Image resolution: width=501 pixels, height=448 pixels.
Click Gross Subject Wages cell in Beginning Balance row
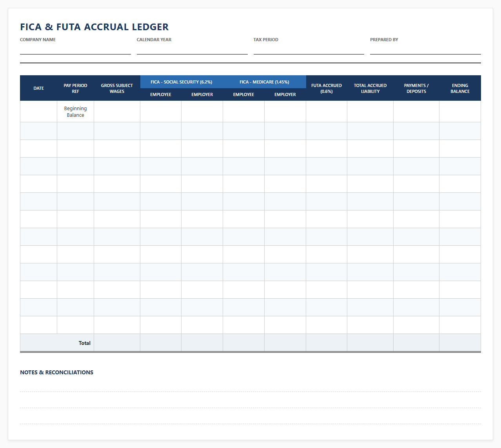[x=117, y=112]
